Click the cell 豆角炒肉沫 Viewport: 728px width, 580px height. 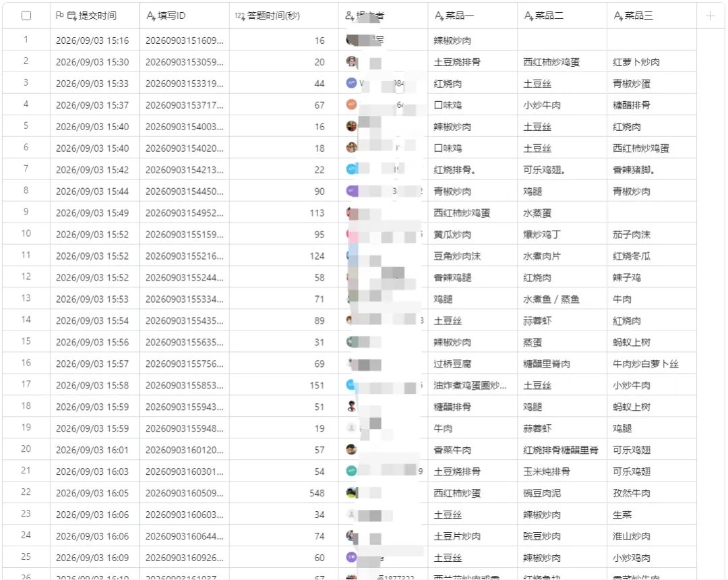[x=473, y=256]
